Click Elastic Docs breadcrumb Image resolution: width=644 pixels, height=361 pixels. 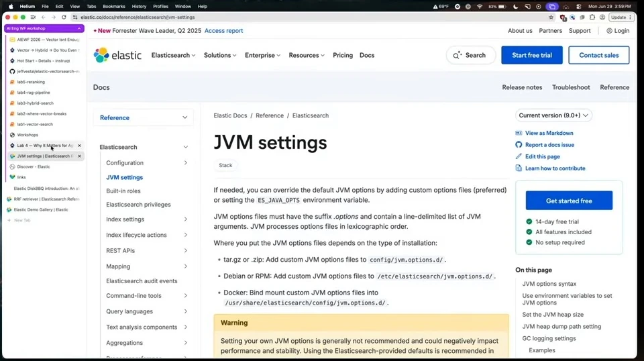pyautogui.click(x=230, y=115)
